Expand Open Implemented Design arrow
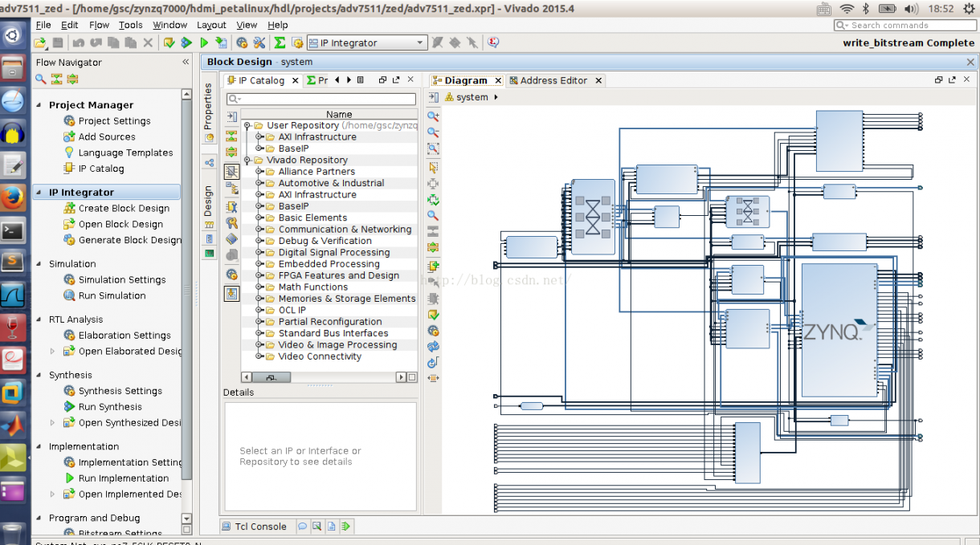980x545 pixels. (x=53, y=494)
